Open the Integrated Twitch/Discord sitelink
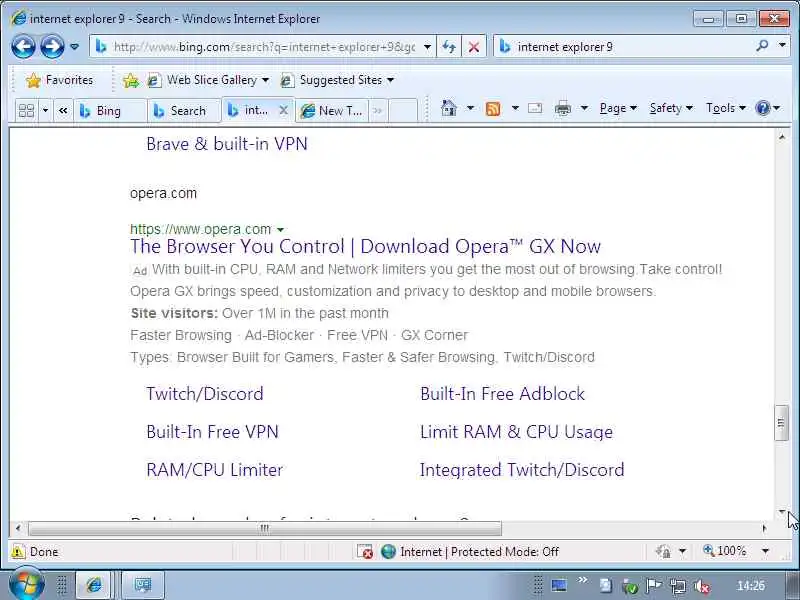This screenshot has height=600, width=800. [x=522, y=470]
